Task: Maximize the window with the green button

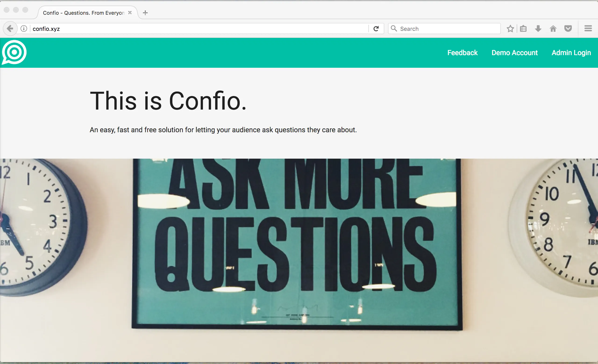Action: (x=25, y=10)
